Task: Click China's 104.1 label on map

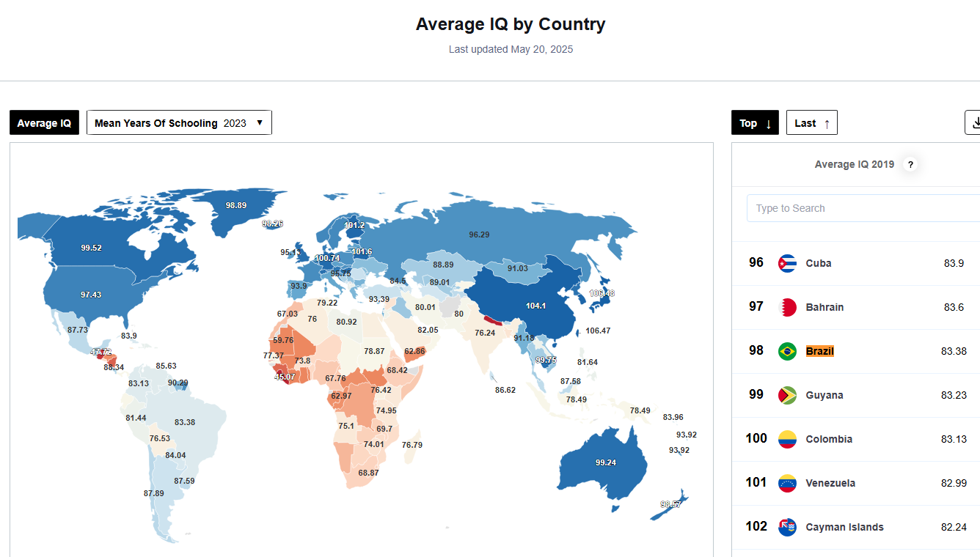Action: 536,306
